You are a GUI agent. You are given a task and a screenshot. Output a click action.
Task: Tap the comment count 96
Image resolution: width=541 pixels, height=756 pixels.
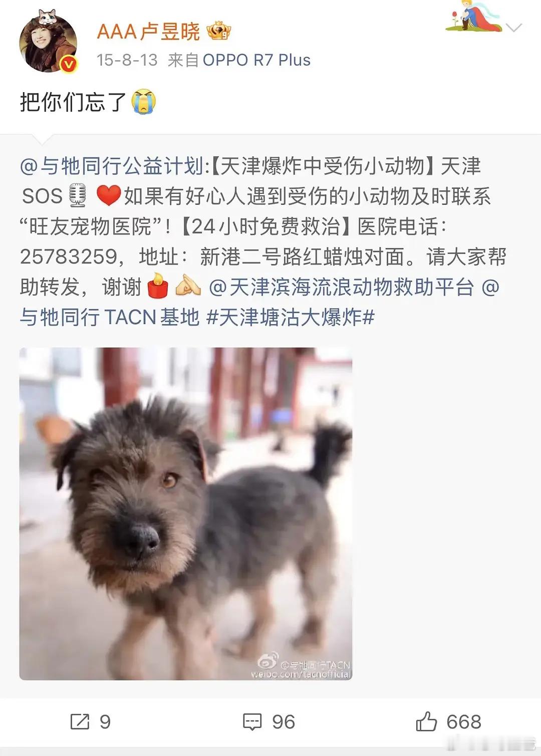coord(284,722)
